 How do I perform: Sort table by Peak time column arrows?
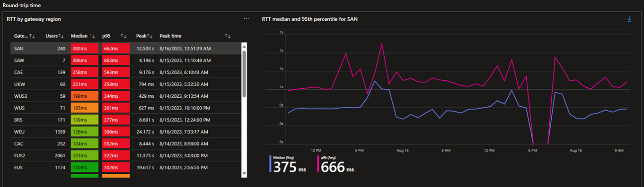coord(228,36)
